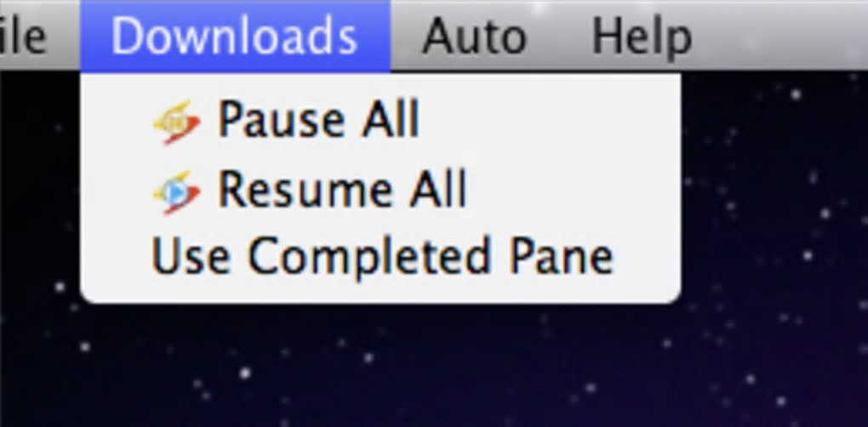
Task: Click the blue play-symbol icon beside Resume All
Action: pos(177,192)
